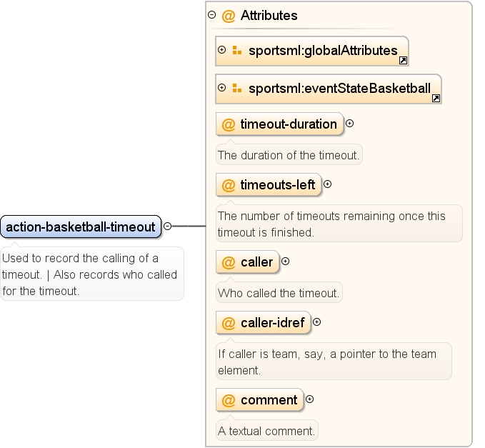Expand sportsml:globalAttributes group
Screen dimensions: 485x448
(x=221, y=49)
